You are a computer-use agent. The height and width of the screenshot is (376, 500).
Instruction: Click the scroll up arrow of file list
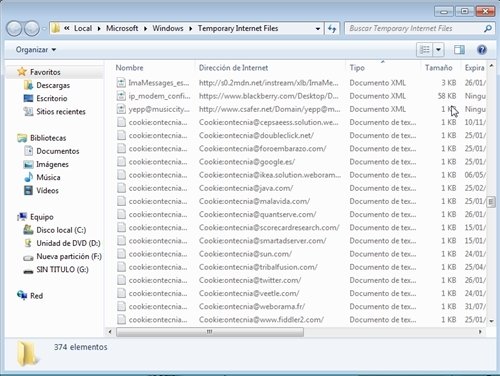491,66
